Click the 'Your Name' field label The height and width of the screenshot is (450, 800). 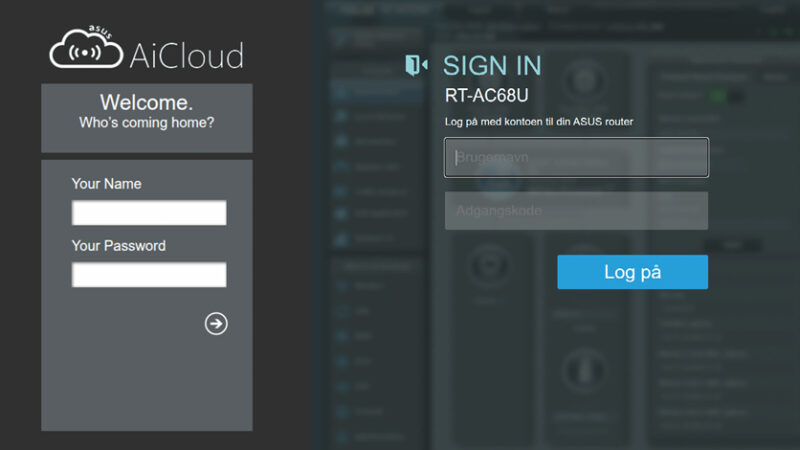[106, 184]
